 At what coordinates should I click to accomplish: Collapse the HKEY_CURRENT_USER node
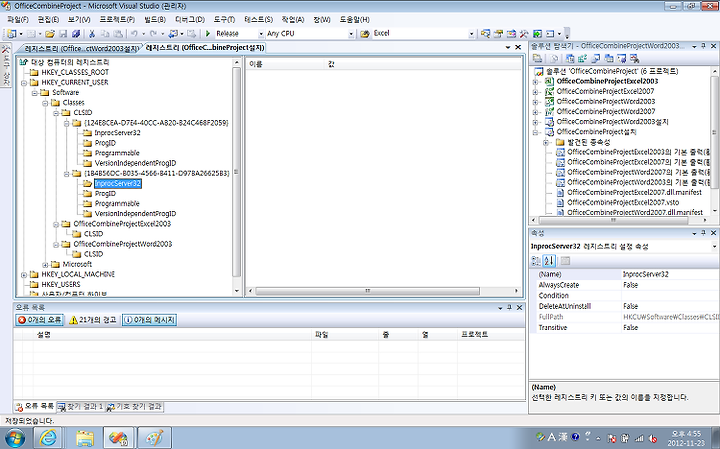tap(24, 83)
